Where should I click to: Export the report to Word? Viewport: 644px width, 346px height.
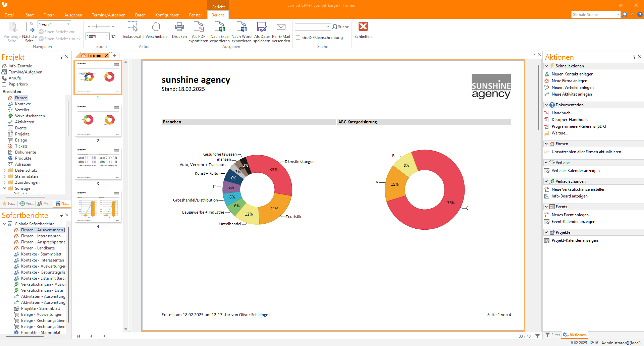241,27
